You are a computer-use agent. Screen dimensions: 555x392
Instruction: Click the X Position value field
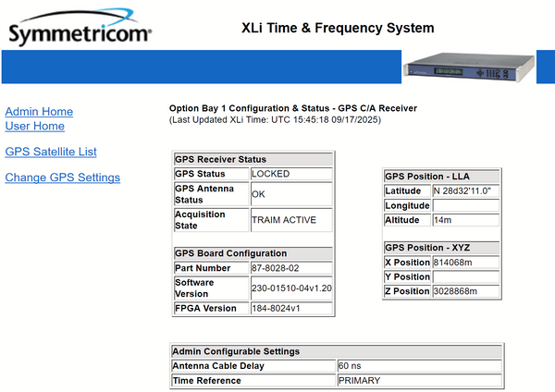click(466, 263)
